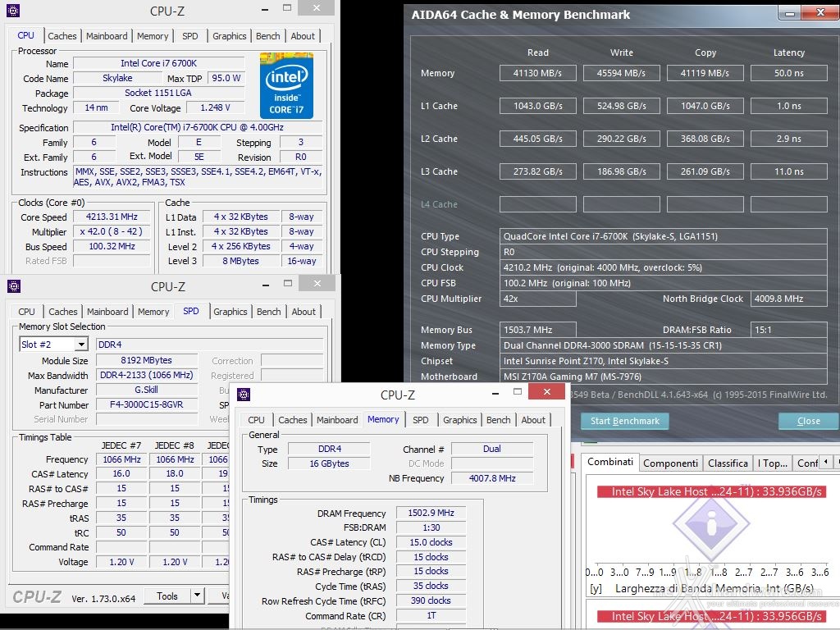The image size is (840, 630).
Task: Switch to the CPU tab in the CPU-Z Memory window
Action: tap(256, 420)
